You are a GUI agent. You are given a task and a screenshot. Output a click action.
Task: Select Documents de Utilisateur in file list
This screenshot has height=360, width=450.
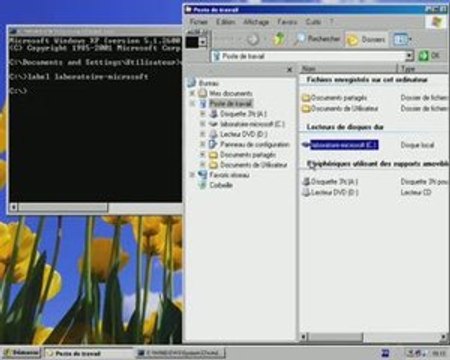pyautogui.click(x=340, y=108)
